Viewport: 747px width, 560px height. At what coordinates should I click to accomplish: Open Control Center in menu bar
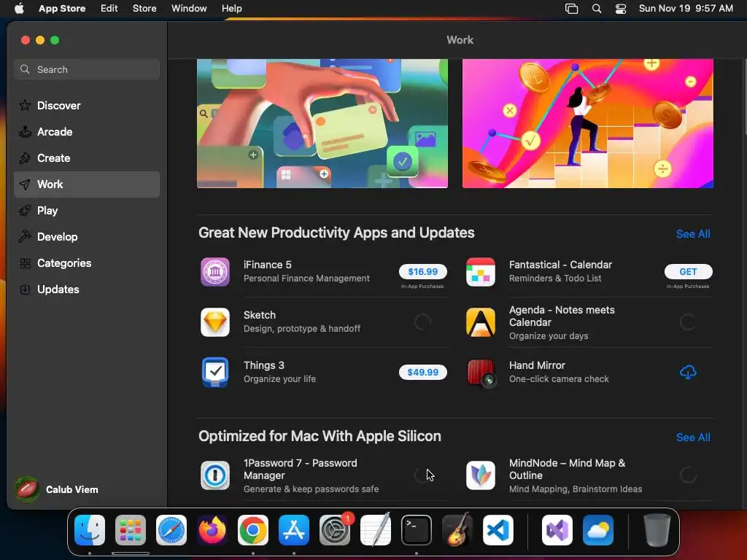pos(621,9)
